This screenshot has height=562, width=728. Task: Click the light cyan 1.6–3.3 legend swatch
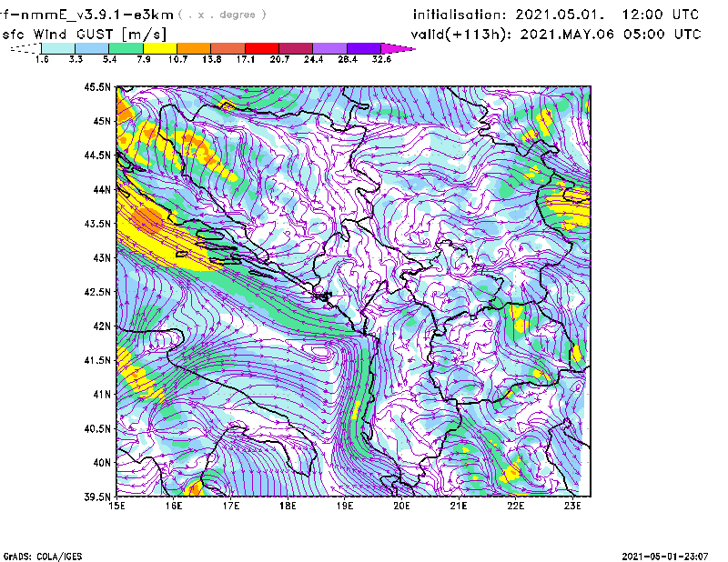[58, 48]
